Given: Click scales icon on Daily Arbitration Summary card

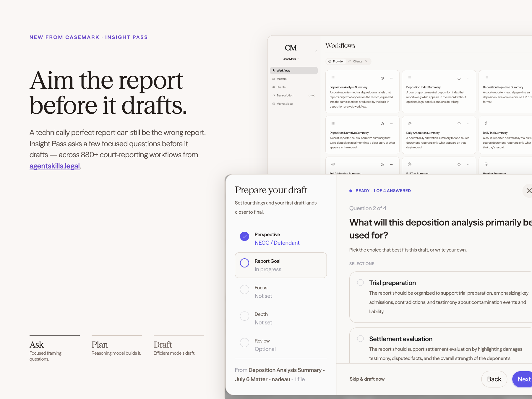Looking at the screenshot, I should click(410, 123).
